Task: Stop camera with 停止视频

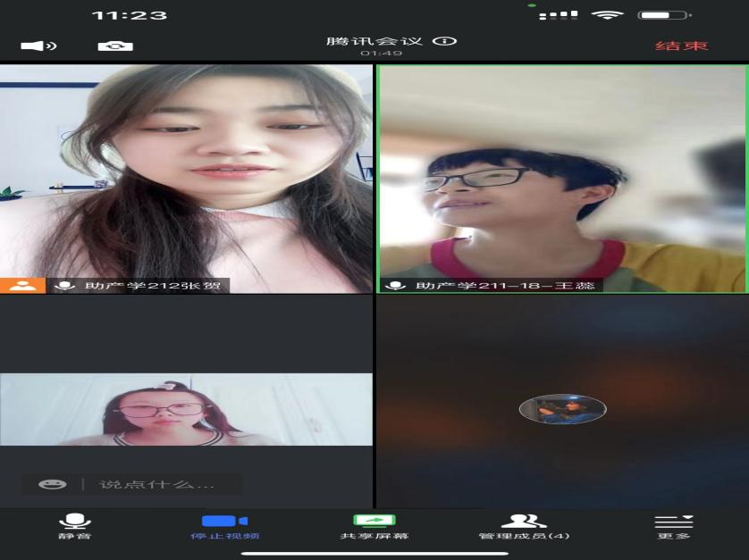Action: (224, 526)
